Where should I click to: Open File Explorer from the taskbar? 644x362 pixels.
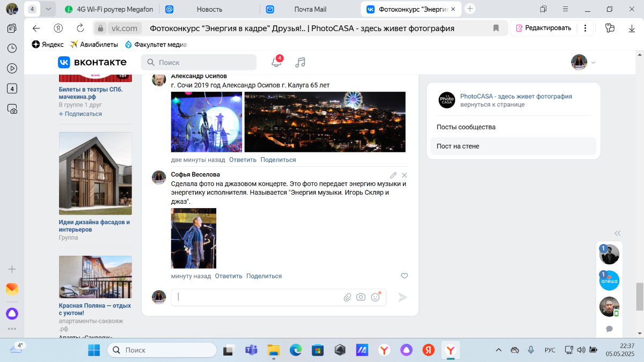tap(274, 350)
